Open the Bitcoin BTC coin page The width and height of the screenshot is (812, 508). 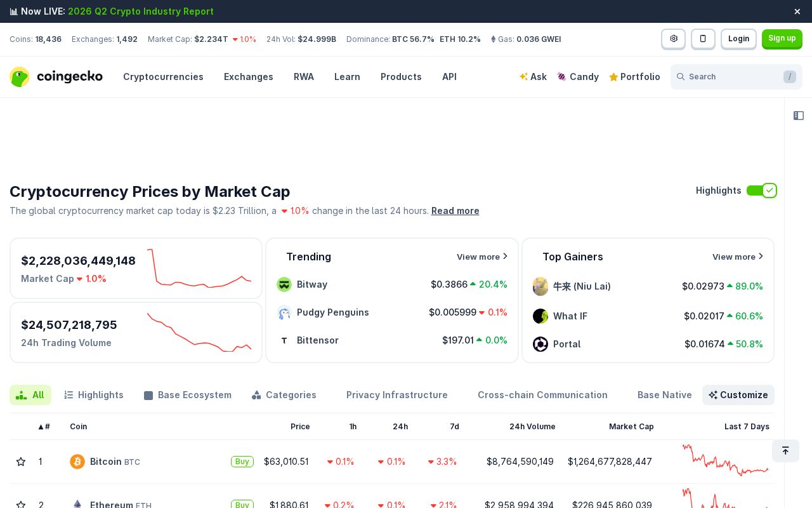[115, 462]
